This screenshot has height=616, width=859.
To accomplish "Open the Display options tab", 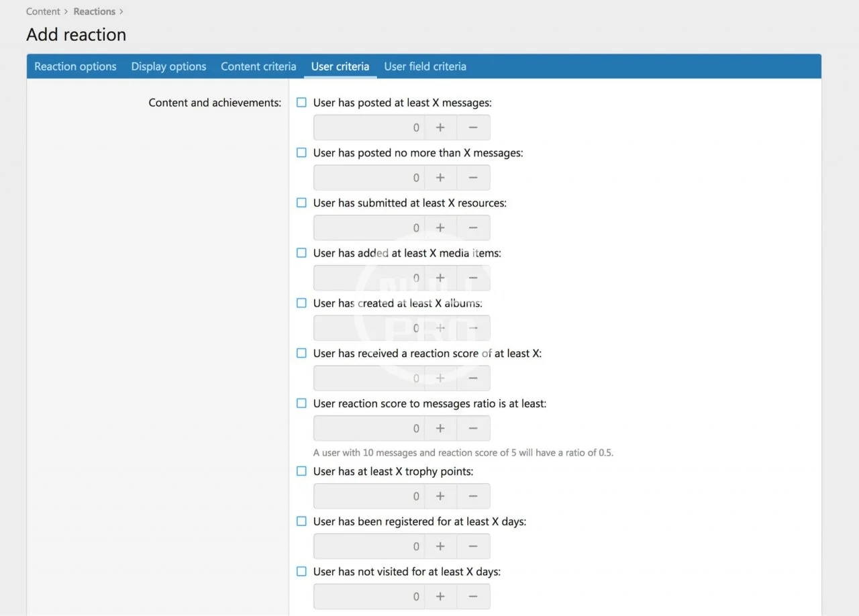I will (168, 66).
